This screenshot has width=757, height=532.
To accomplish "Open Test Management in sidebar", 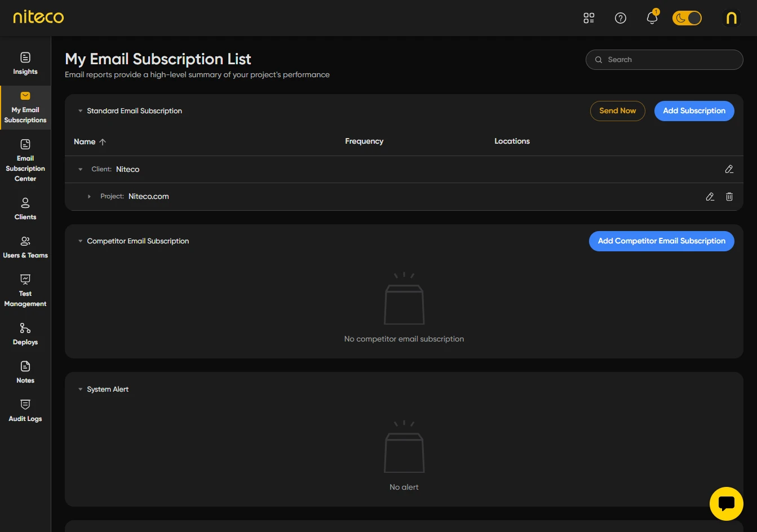I will [25, 291].
